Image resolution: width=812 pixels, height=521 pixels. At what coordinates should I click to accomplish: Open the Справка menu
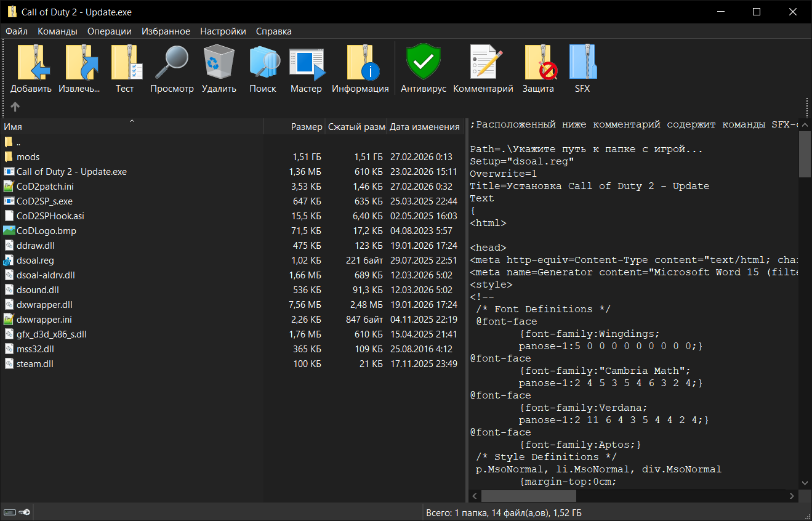(x=274, y=31)
